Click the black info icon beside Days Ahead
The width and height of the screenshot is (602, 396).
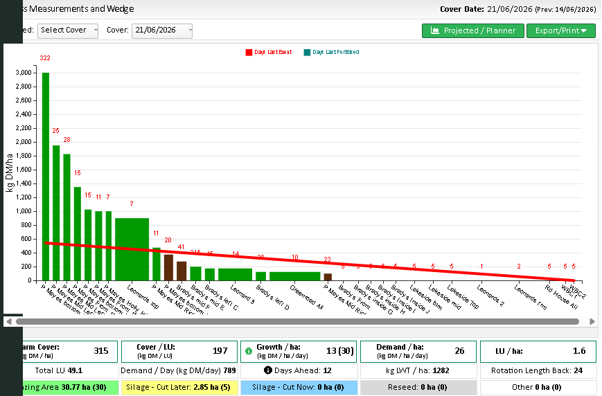pyautogui.click(x=268, y=370)
